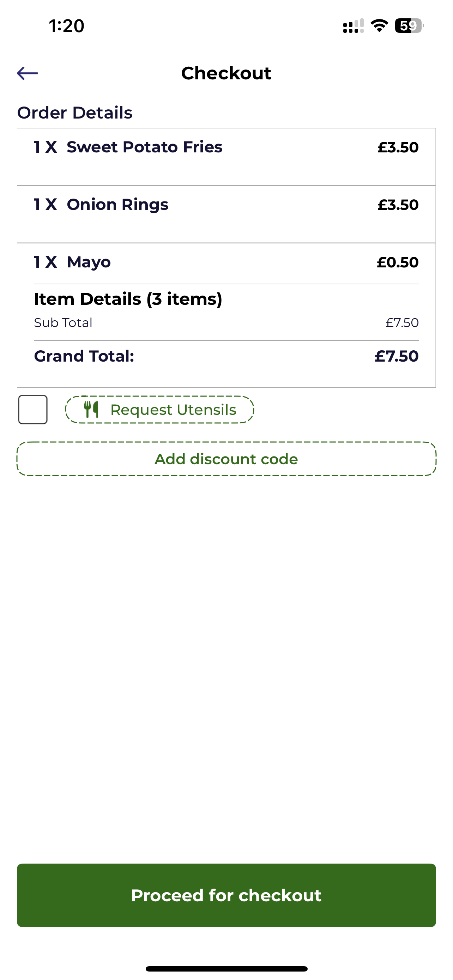Tap the Order Details heading
Image resolution: width=453 pixels, height=980 pixels.
(x=75, y=113)
